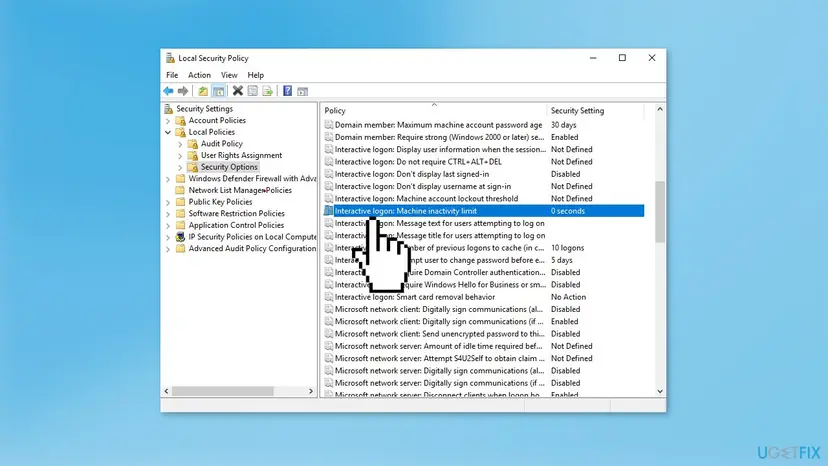This screenshot has width=828, height=466.
Task: Click the Export List toolbar icon
Action: click(x=268, y=91)
